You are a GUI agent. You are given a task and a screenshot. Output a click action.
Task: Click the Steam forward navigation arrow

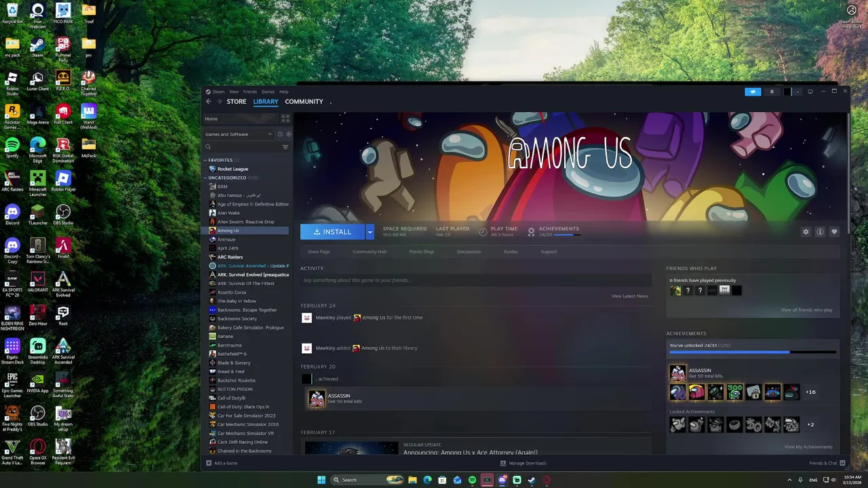point(219,102)
